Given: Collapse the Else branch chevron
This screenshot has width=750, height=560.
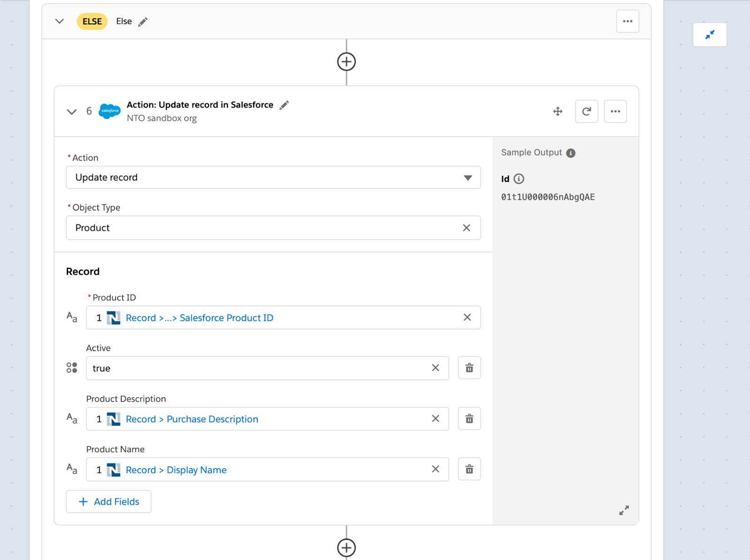Looking at the screenshot, I should (60, 21).
